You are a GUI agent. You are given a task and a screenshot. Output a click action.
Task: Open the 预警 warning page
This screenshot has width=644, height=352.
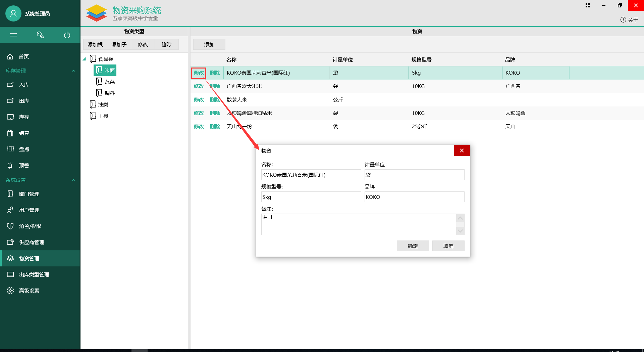coord(24,165)
